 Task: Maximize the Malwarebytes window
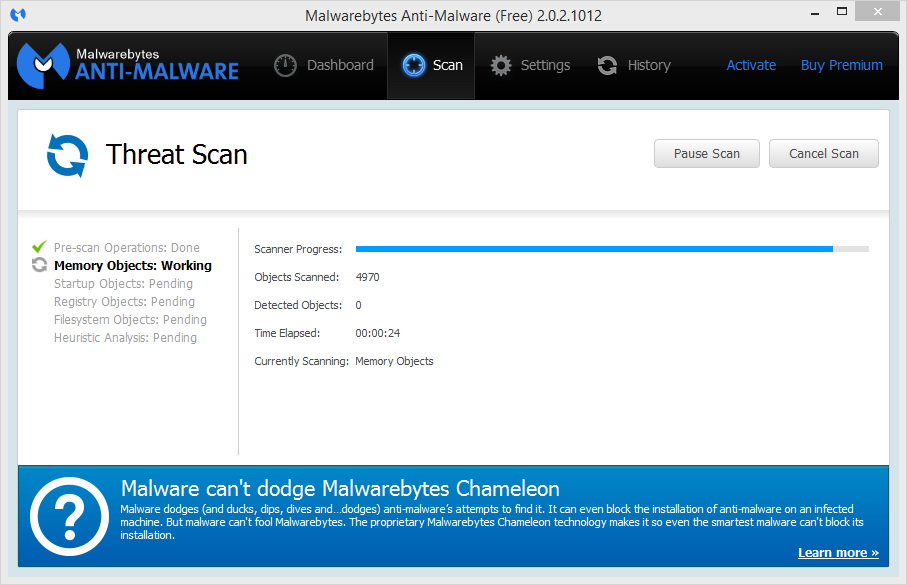tap(842, 12)
